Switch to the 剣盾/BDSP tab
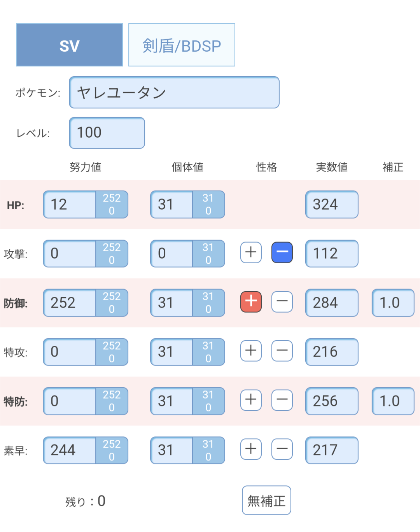 click(x=182, y=45)
